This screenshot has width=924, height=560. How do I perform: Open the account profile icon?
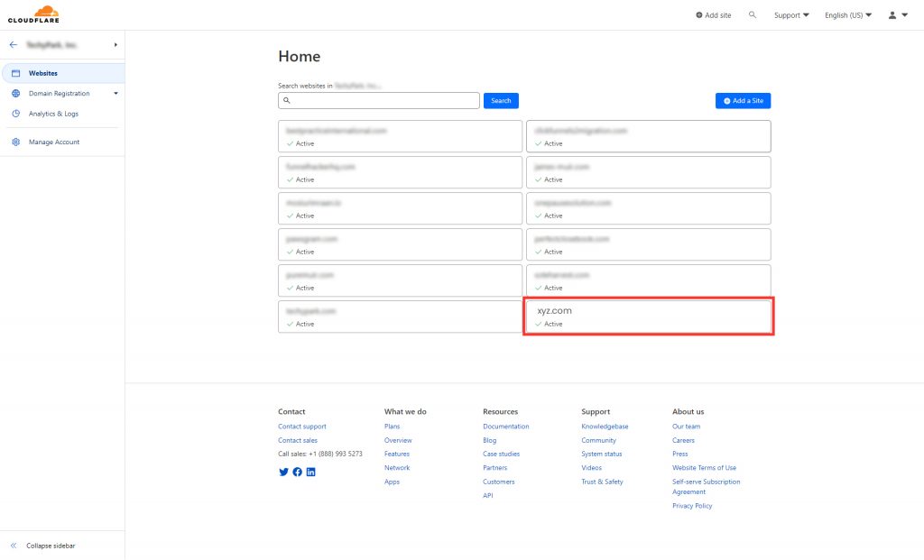pos(892,15)
